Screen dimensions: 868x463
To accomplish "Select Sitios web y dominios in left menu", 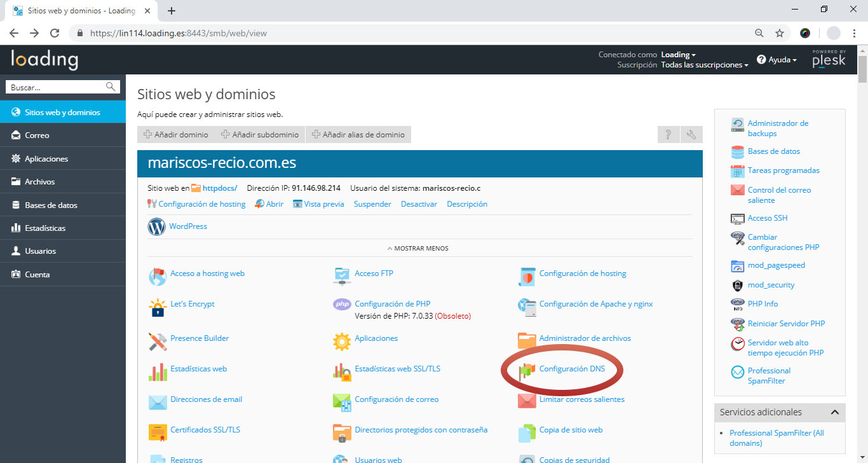I will 63,112.
